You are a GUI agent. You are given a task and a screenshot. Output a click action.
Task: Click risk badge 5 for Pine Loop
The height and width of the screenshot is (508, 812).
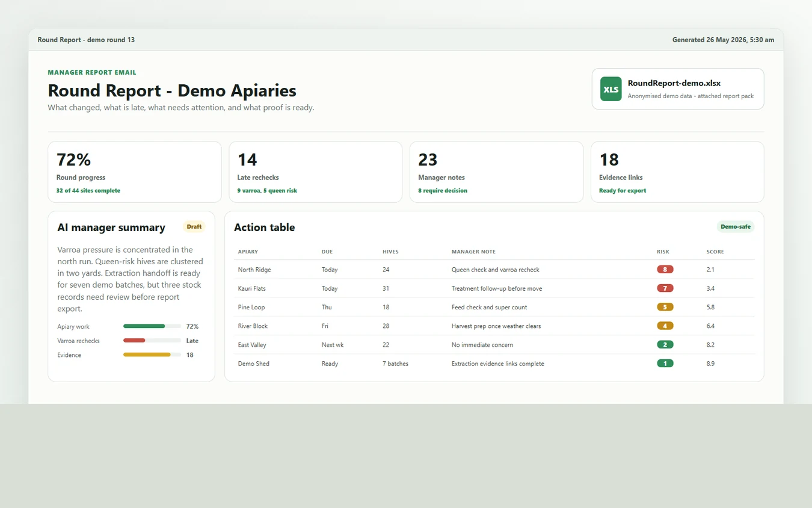(x=665, y=307)
